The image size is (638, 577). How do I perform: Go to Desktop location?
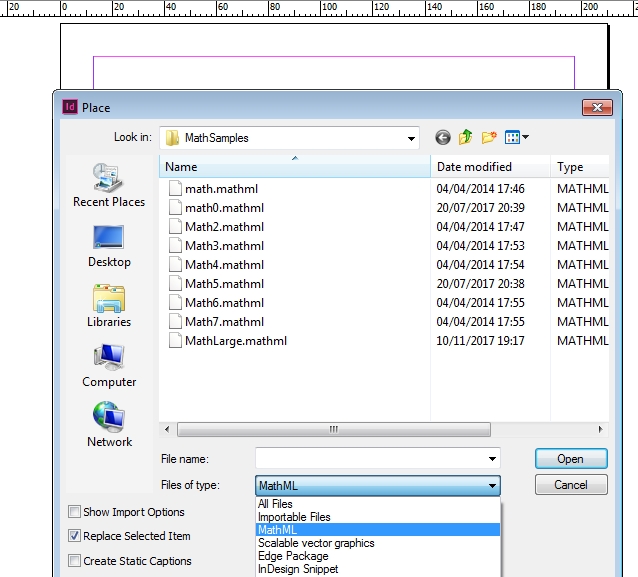(109, 246)
